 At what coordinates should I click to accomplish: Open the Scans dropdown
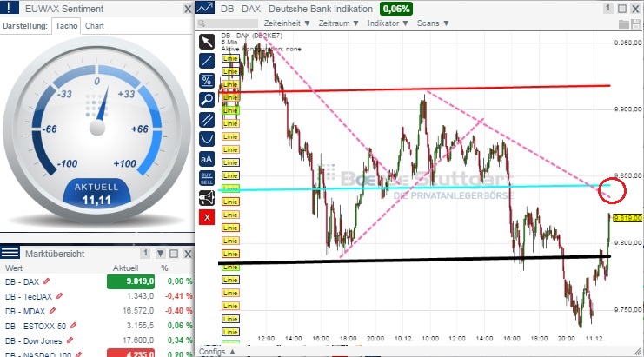[x=433, y=23]
